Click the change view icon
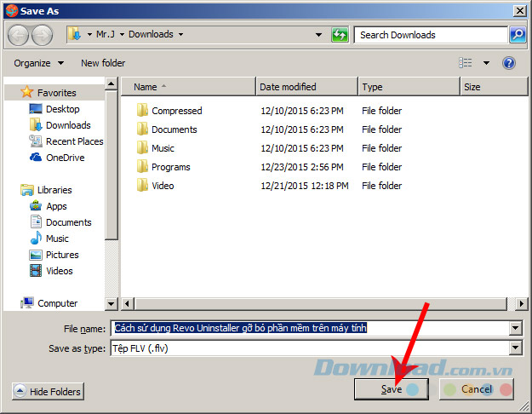532x414 pixels. pyautogui.click(x=466, y=63)
